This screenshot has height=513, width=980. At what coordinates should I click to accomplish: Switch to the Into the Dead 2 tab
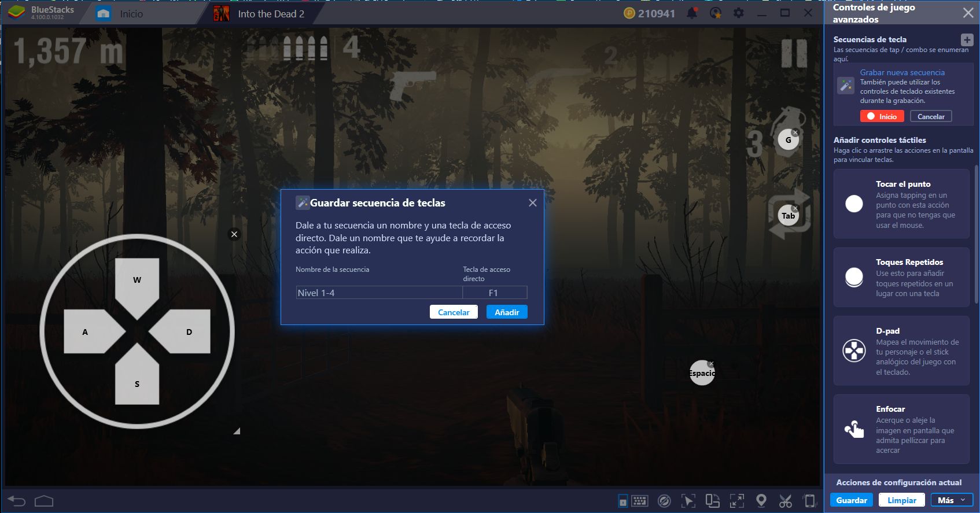pyautogui.click(x=259, y=14)
